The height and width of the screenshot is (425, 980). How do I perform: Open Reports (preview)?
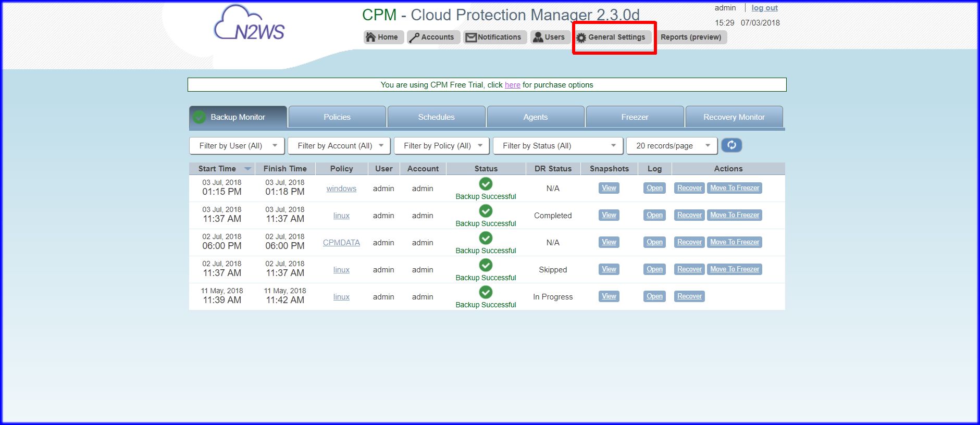pyautogui.click(x=691, y=37)
